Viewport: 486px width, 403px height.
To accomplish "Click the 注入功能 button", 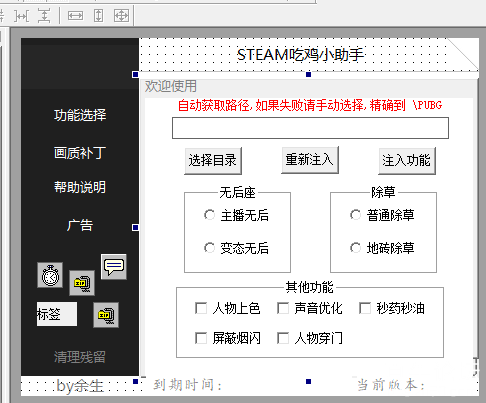I will [407, 161].
